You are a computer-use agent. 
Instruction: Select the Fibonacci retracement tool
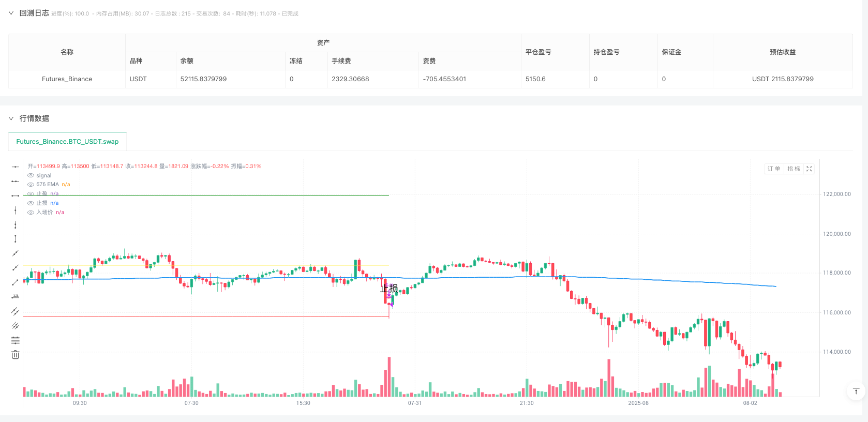tap(15, 340)
